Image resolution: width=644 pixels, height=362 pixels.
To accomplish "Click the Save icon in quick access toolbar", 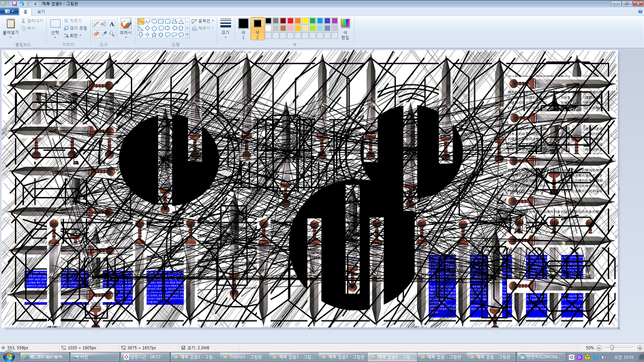I will tap(14, 3).
